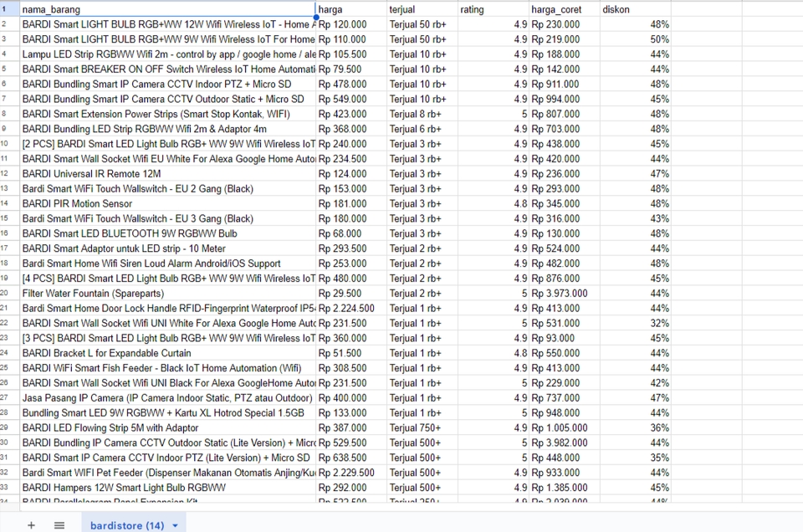Screen dimensions: 803x532
Task: Select cell Jasa Pasang IP Camera
Action: 168,398
